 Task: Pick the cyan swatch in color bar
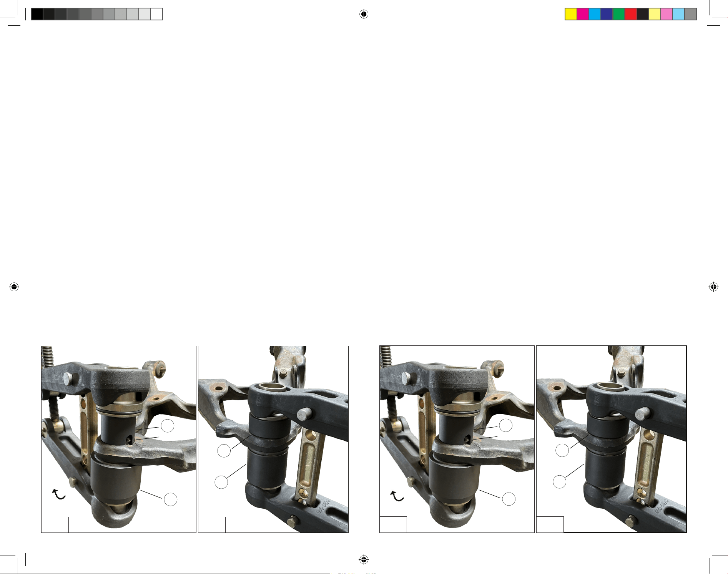pos(595,14)
